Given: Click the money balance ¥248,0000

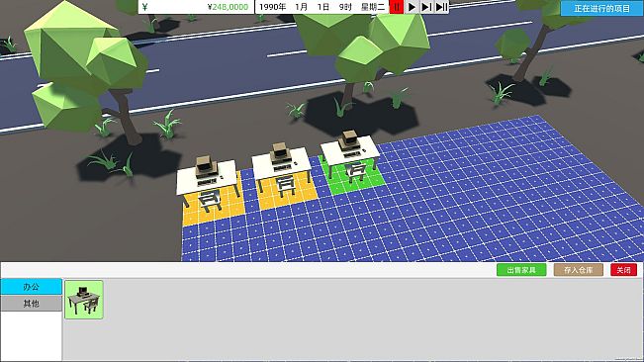Looking at the screenshot, I should click(228, 7).
